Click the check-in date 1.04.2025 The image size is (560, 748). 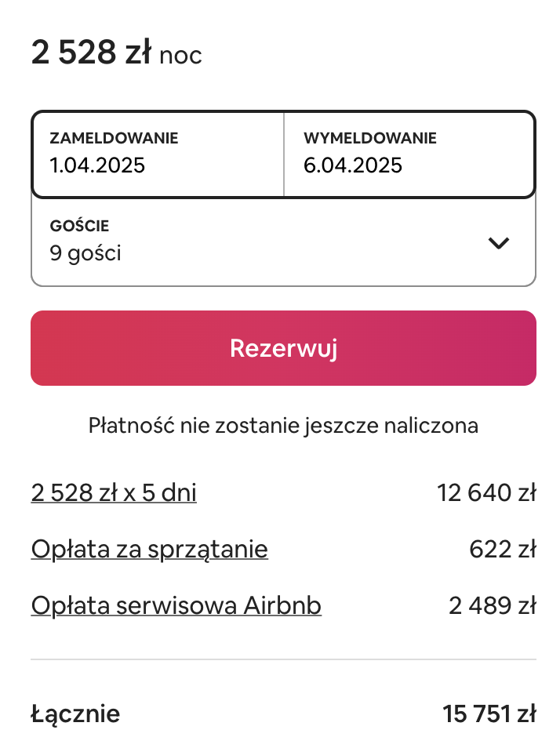point(97,165)
